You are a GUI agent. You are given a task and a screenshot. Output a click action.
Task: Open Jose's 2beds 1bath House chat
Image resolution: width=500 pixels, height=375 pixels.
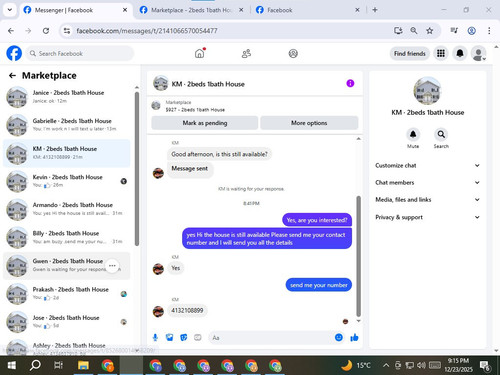67,322
